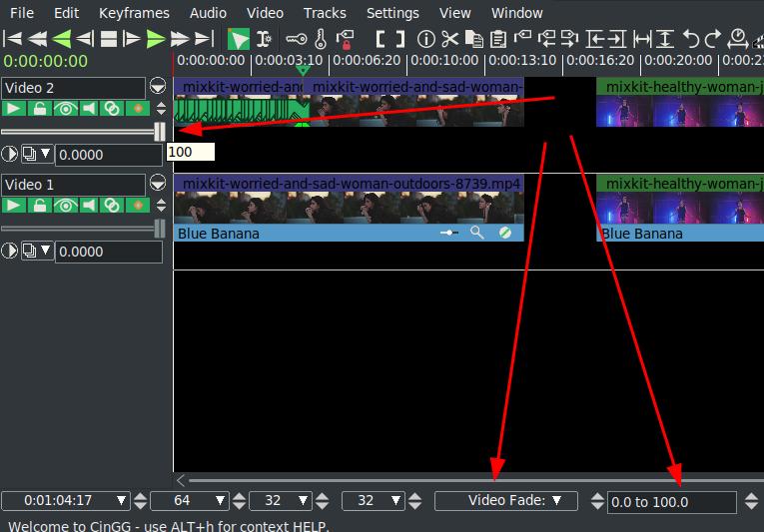Click the stop playback button
Screen dimensions: 764x532
coord(108,40)
